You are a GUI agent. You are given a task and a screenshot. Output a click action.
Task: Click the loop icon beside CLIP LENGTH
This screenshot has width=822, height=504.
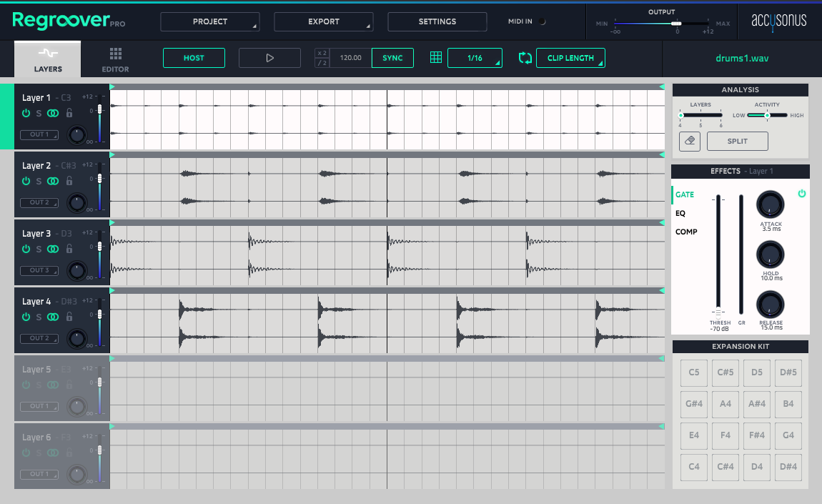[525, 58]
